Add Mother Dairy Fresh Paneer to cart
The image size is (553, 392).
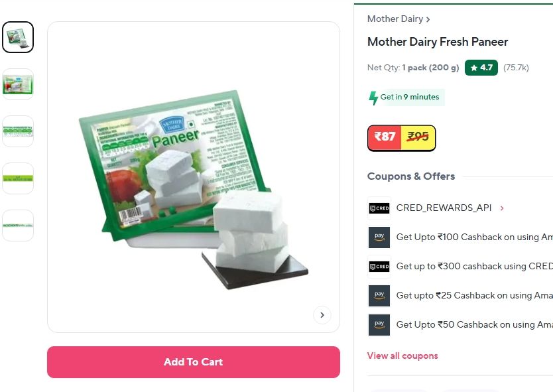(193, 362)
